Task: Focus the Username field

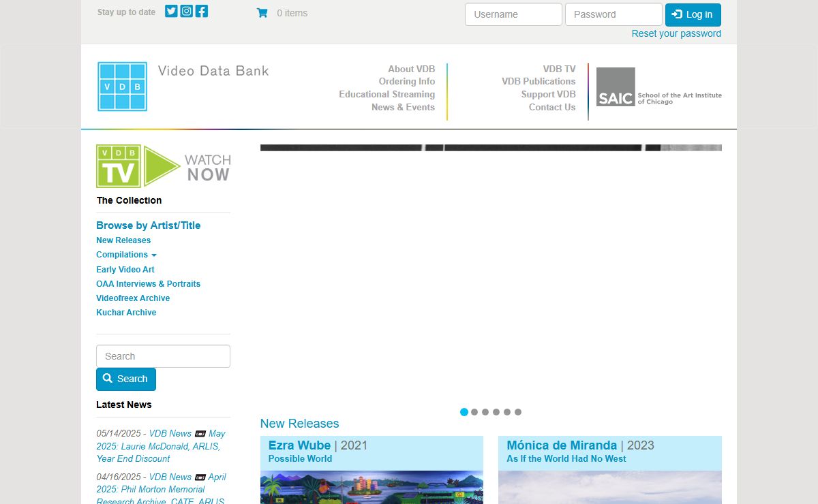Action: (513, 14)
